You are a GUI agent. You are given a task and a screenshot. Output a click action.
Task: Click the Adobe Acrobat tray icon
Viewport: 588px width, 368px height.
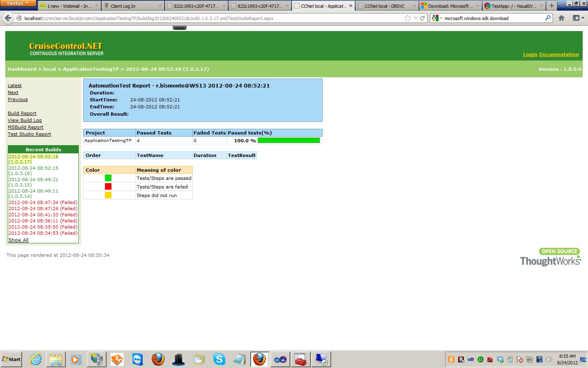point(490,359)
